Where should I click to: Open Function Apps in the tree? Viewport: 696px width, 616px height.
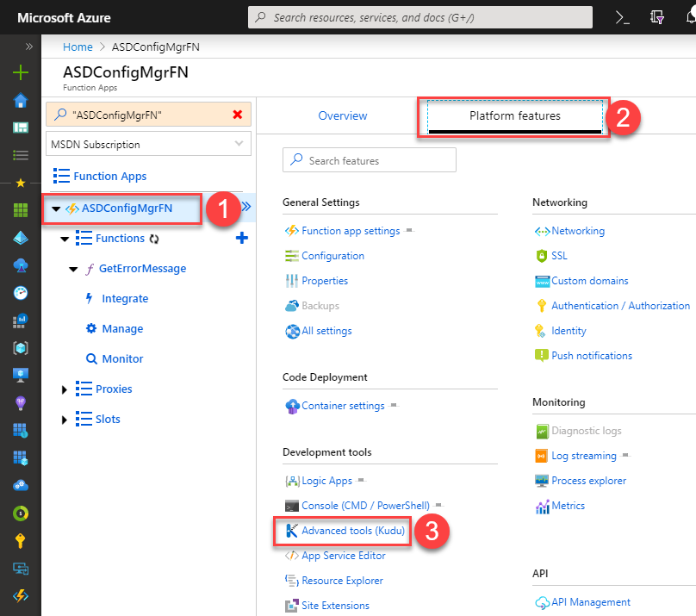tap(109, 177)
